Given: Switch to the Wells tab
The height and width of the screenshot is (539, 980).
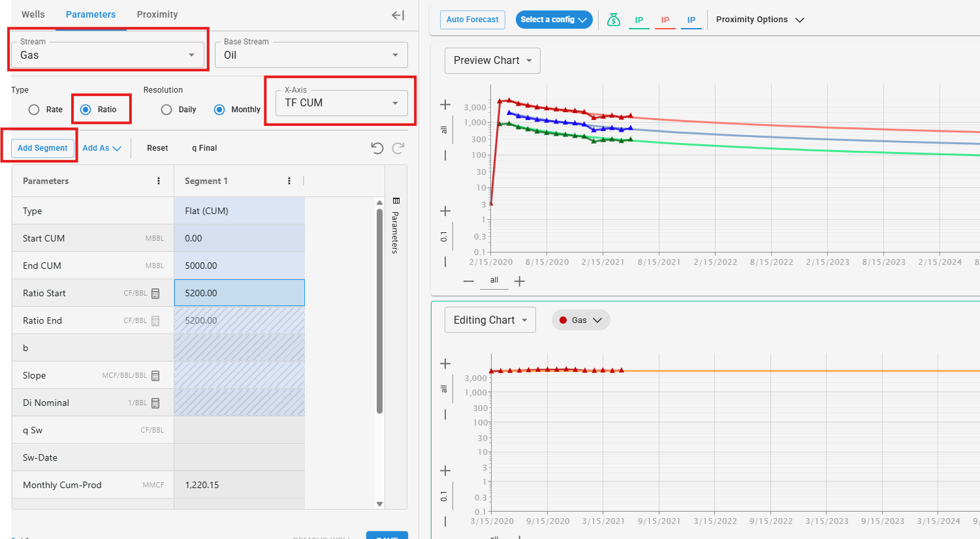Looking at the screenshot, I should coord(33,14).
